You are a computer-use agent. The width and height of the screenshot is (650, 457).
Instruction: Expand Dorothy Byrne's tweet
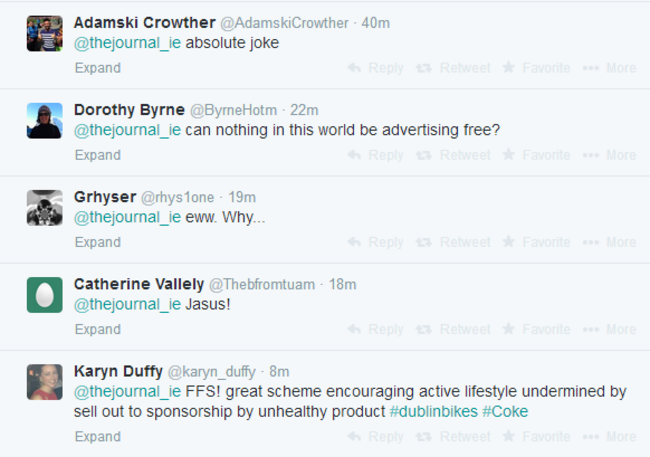(97, 155)
